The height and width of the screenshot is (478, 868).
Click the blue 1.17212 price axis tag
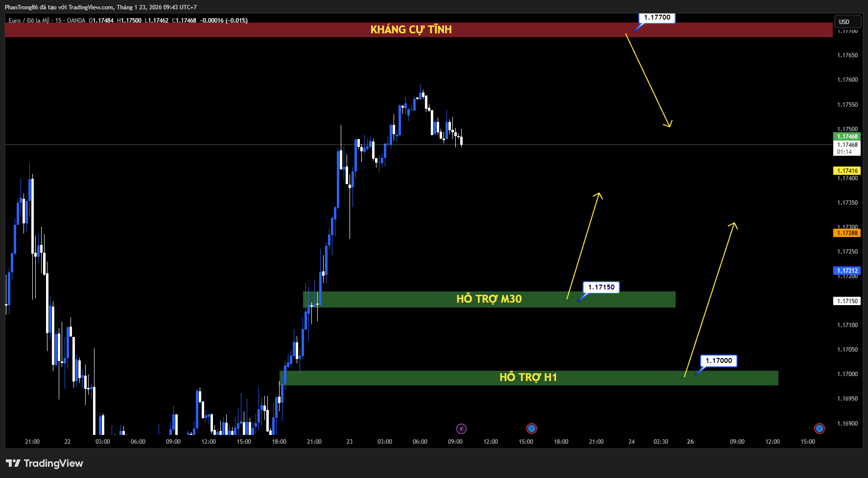click(847, 271)
